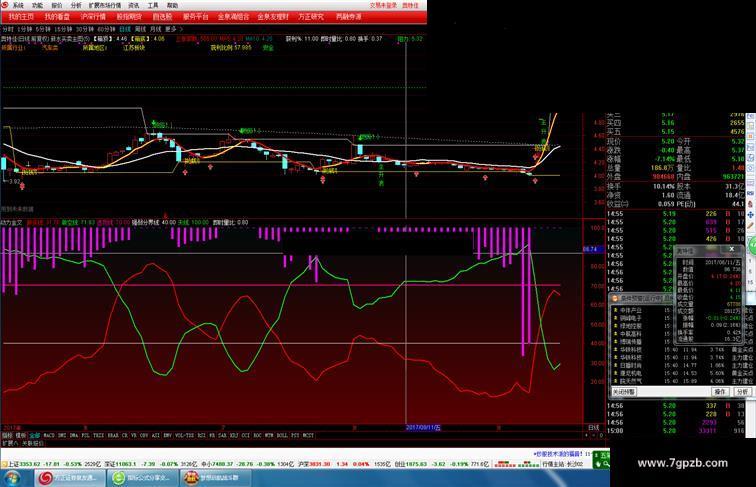Open the 关联报价 tab
This screenshot has width=756, height=487.
(33, 443)
